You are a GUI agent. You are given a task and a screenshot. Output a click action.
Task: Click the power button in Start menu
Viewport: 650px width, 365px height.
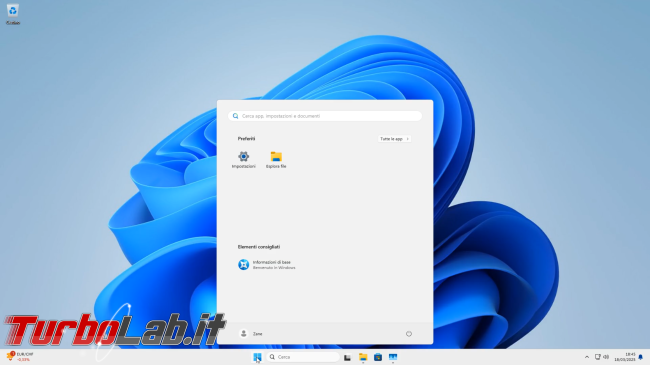click(x=409, y=334)
